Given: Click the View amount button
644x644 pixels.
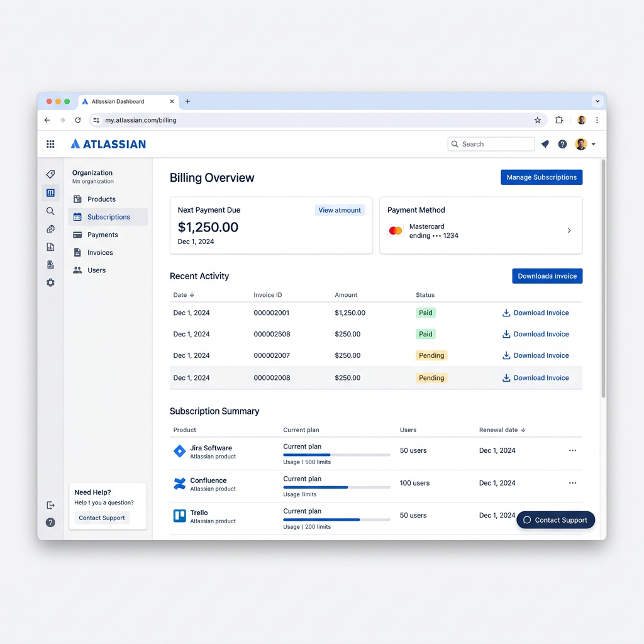Looking at the screenshot, I should (340, 210).
